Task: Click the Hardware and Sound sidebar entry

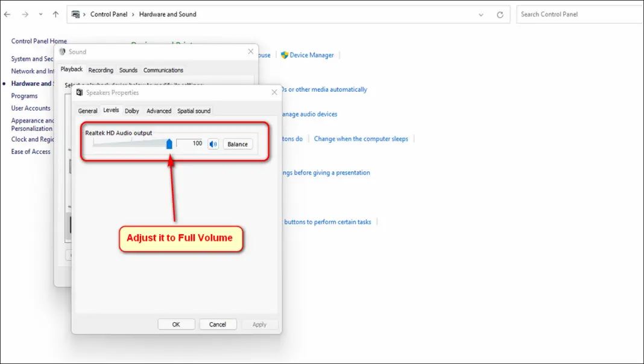Action: point(31,83)
